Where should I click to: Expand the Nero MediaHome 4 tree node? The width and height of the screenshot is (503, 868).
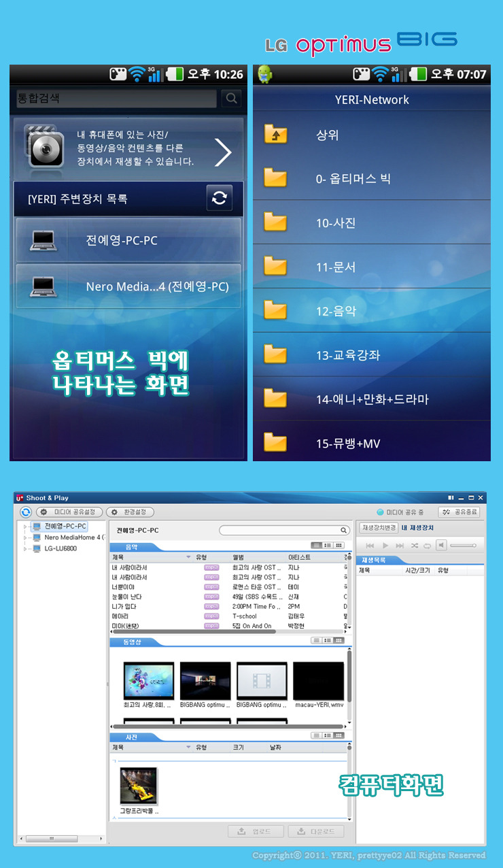[x=26, y=537]
